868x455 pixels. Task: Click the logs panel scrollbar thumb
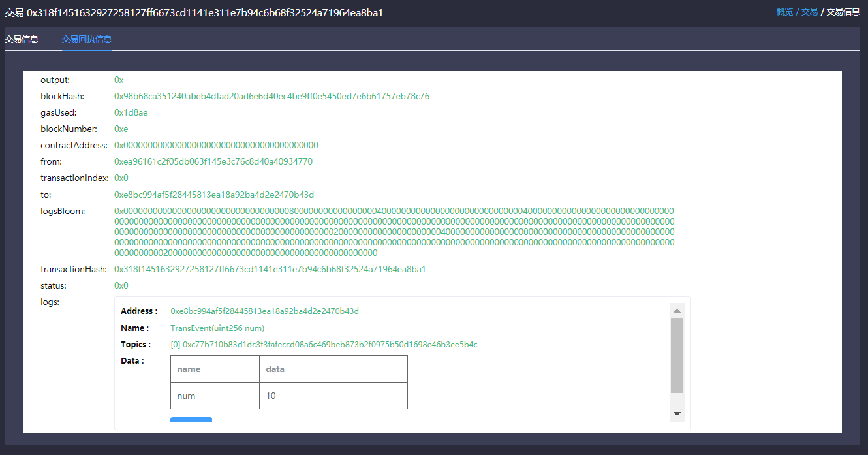(677, 355)
